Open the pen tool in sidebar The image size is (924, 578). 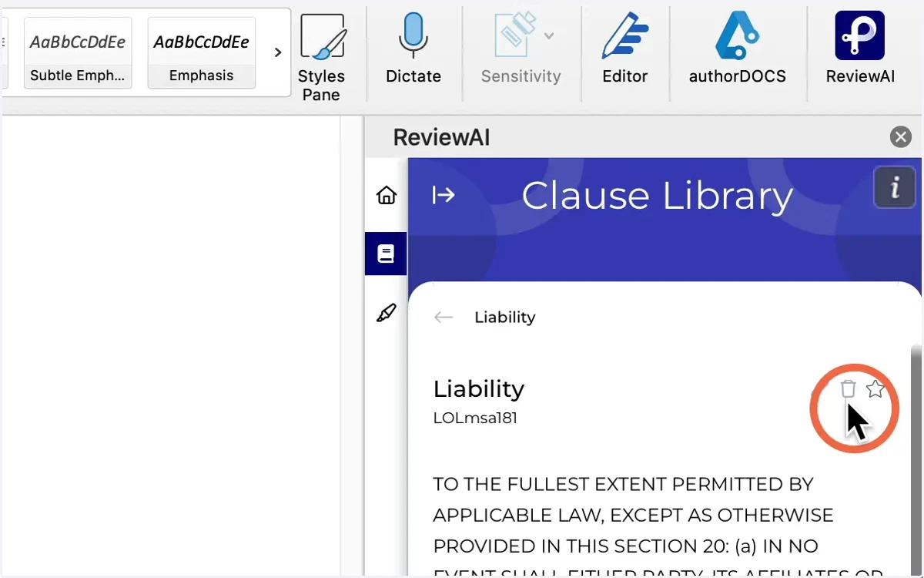point(386,312)
